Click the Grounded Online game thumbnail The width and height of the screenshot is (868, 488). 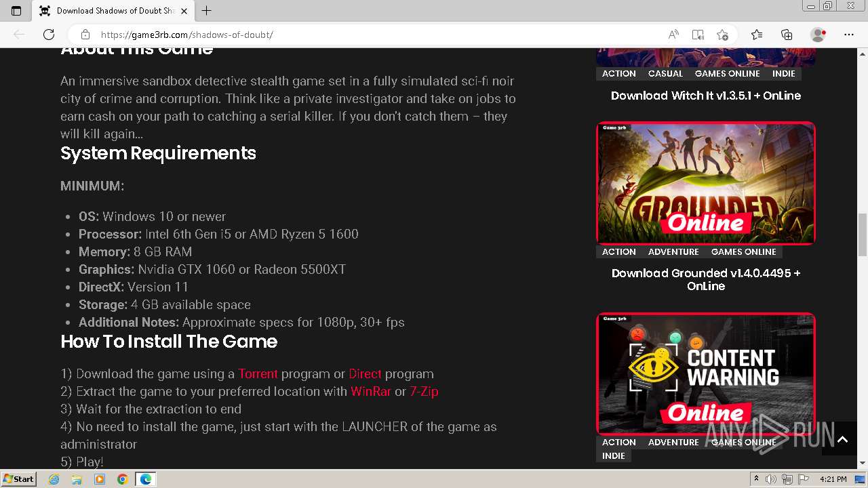(x=706, y=183)
